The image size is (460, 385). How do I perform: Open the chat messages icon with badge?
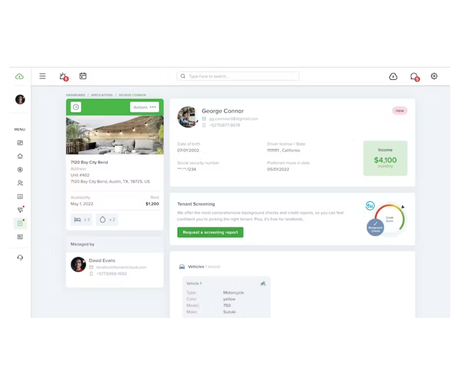pyautogui.click(x=415, y=77)
